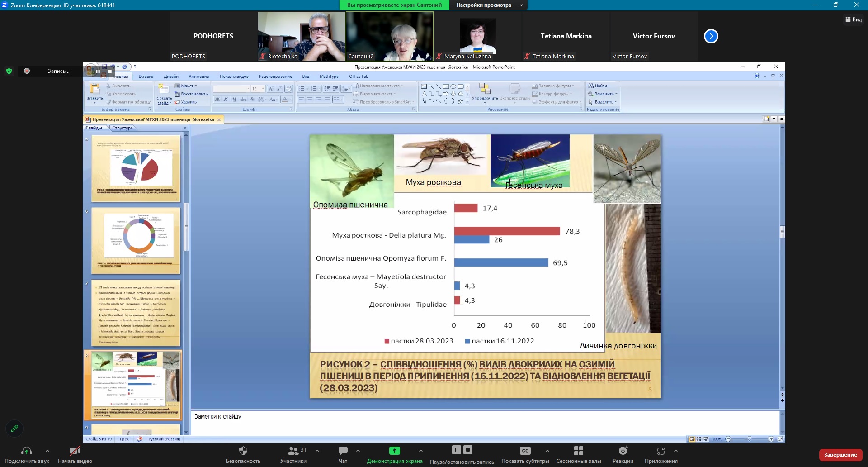The image size is (868, 467).
Task: Toggle Bold formatting button
Action: pyautogui.click(x=217, y=100)
